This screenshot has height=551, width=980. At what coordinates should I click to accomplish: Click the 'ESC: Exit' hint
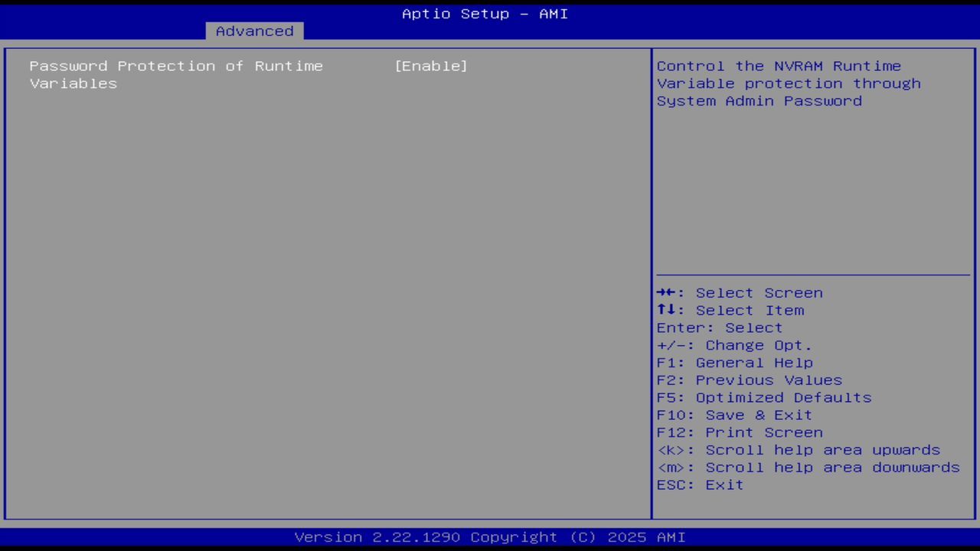tap(700, 485)
